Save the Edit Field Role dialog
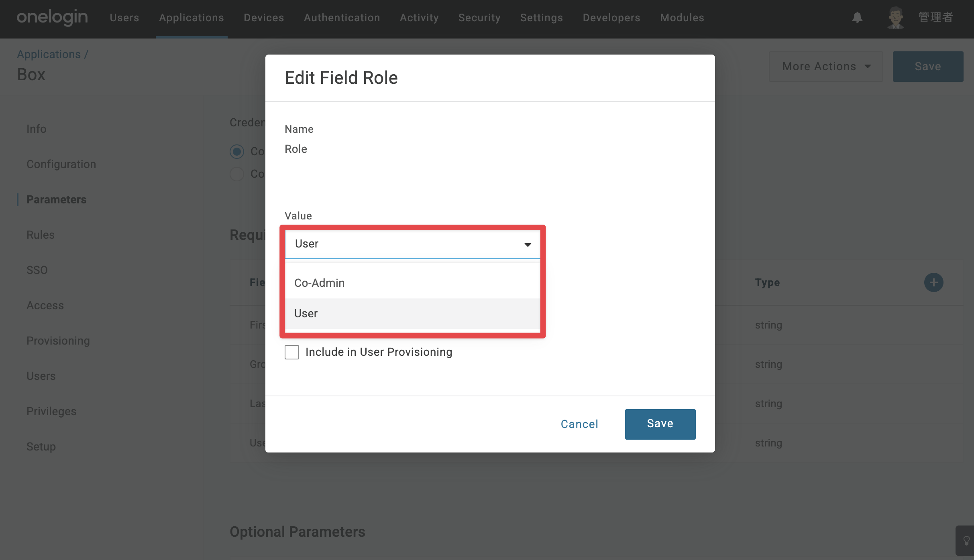 click(x=660, y=424)
